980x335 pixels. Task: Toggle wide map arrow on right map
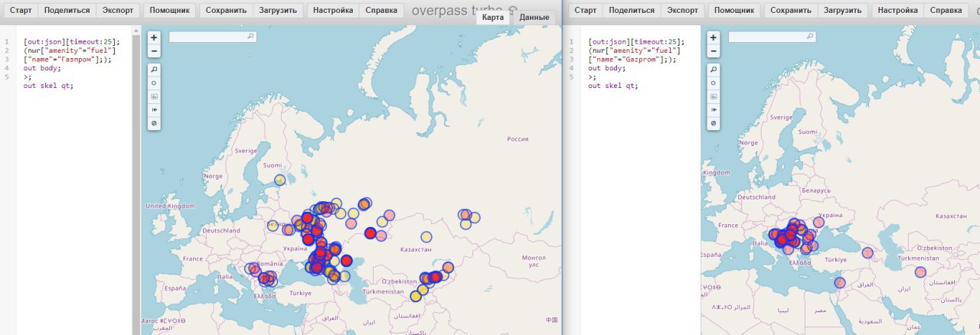click(714, 109)
